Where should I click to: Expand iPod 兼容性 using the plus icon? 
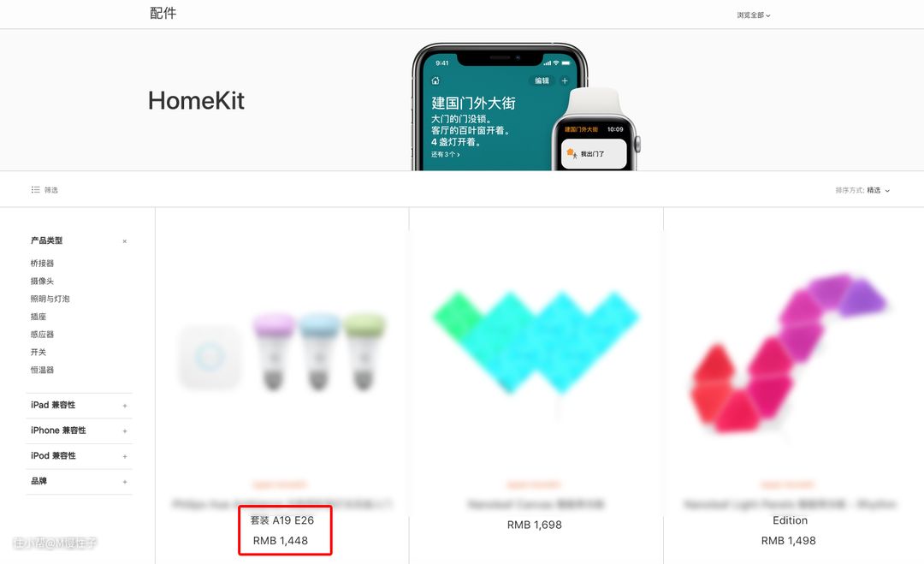tap(124, 456)
